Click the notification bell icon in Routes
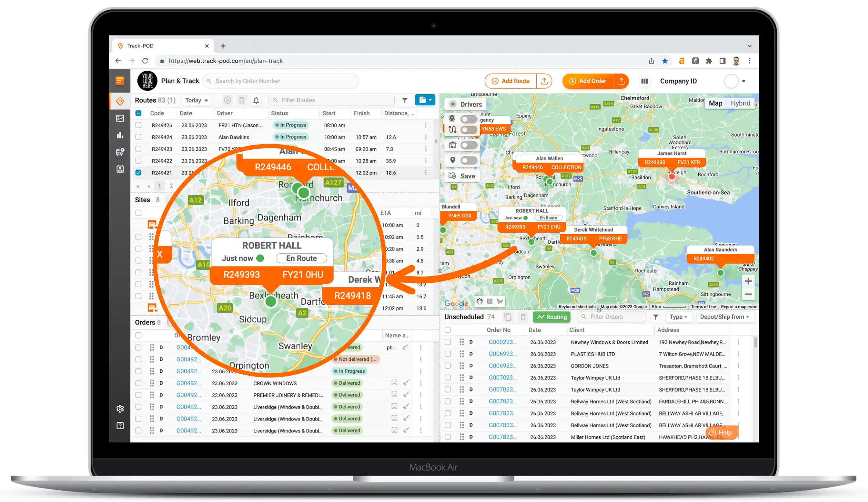The image size is (868, 502). pyautogui.click(x=256, y=100)
